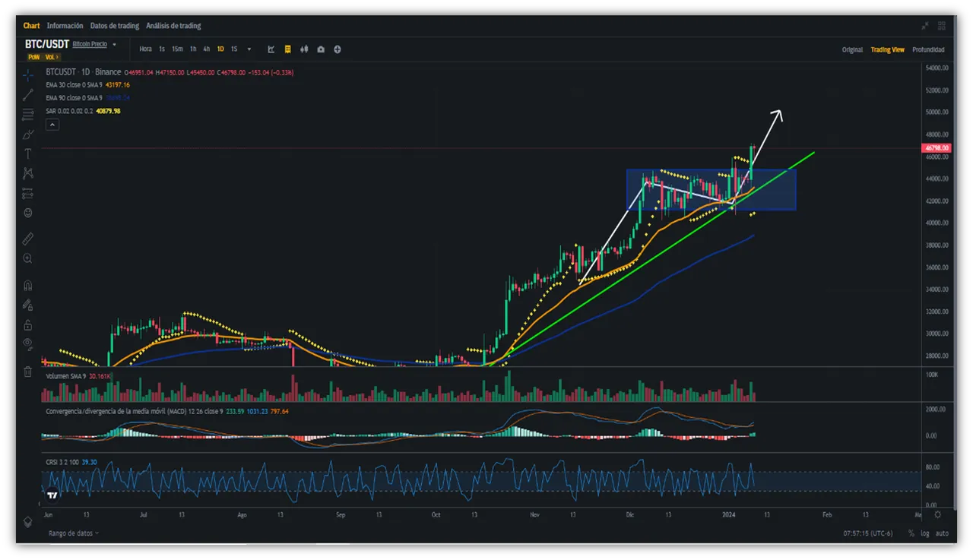
Task: Click the plus circle add icon
Action: click(338, 49)
